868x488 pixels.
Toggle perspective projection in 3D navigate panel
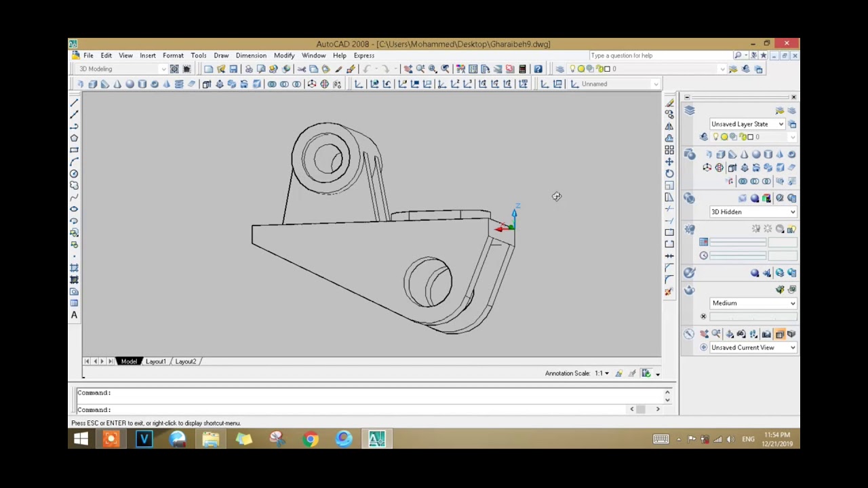[x=791, y=334]
